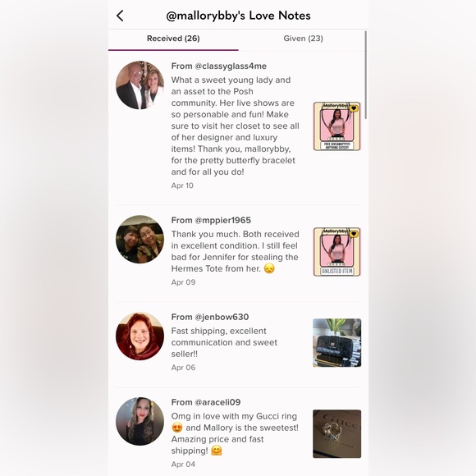
Task: Select the Received (26) tab
Action: [x=173, y=39]
